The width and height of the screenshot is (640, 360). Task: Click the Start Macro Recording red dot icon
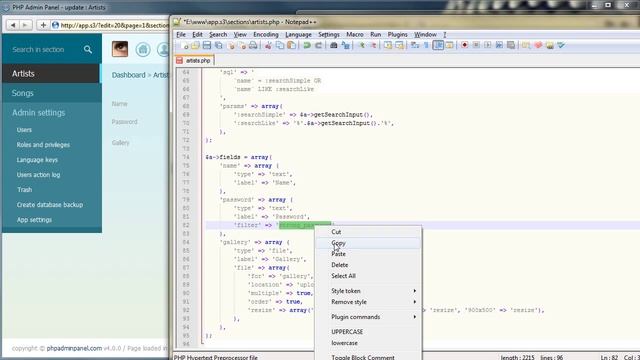[464, 45]
